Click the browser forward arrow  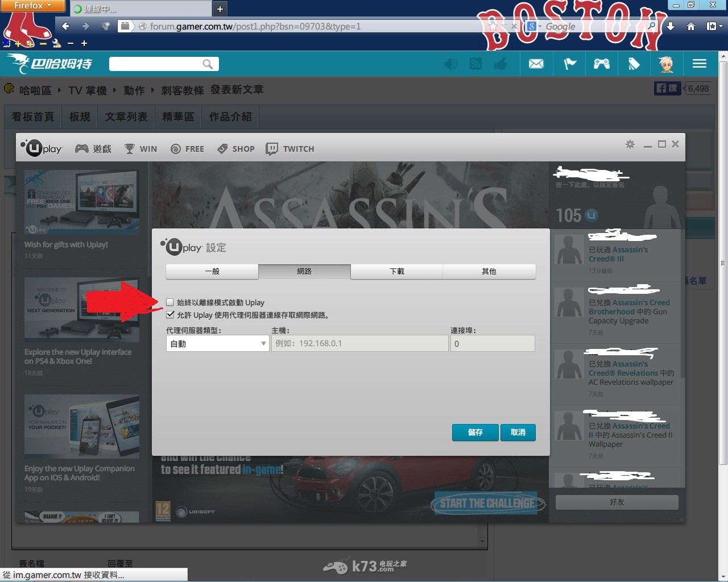[86, 26]
